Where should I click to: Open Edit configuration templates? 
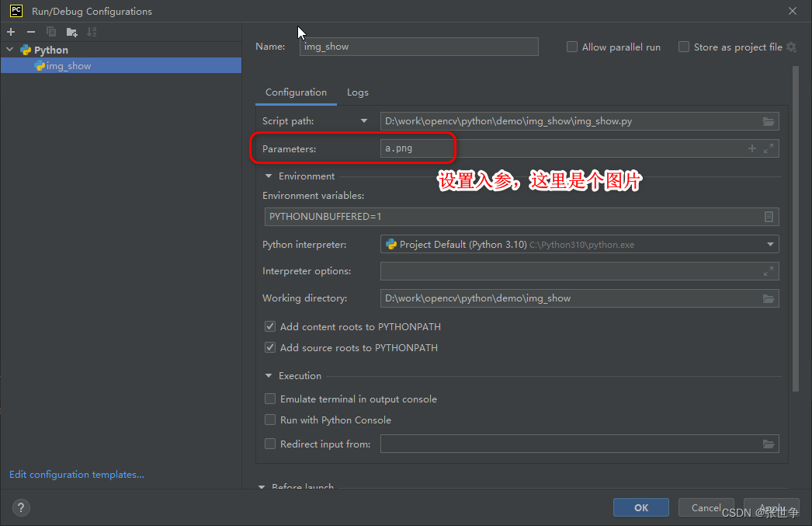click(76, 474)
